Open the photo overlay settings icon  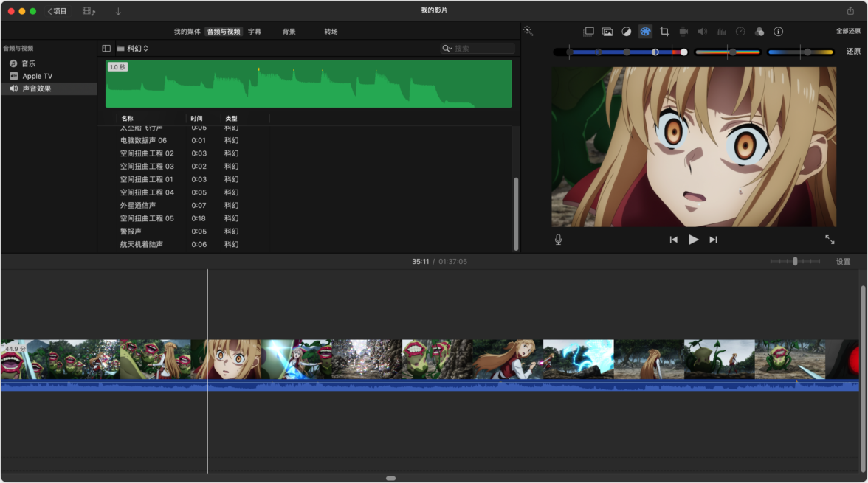coord(607,32)
